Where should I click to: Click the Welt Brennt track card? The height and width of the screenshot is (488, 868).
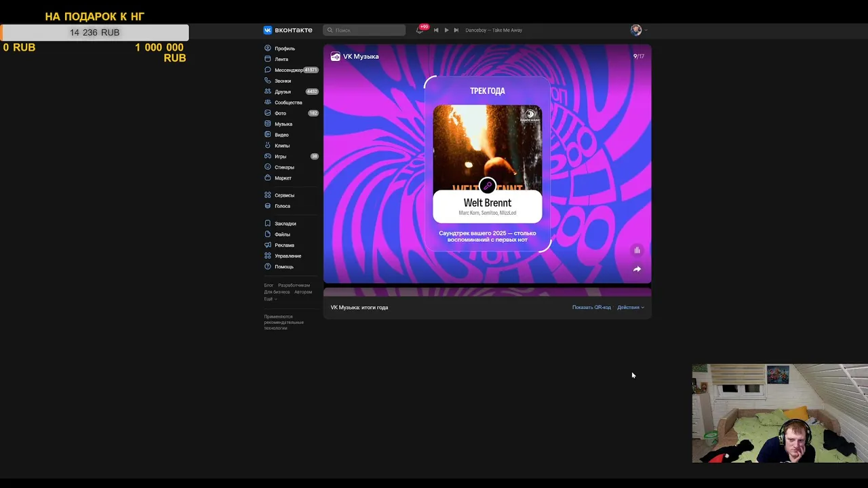point(488,163)
